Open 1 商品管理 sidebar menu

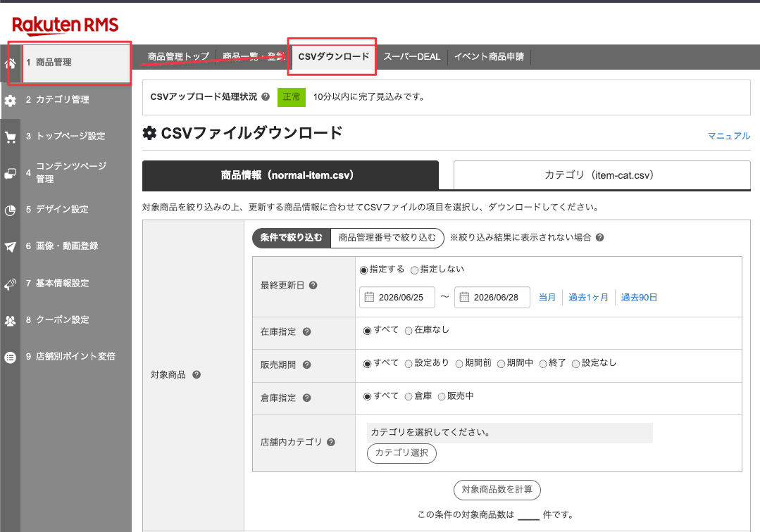click(x=76, y=63)
